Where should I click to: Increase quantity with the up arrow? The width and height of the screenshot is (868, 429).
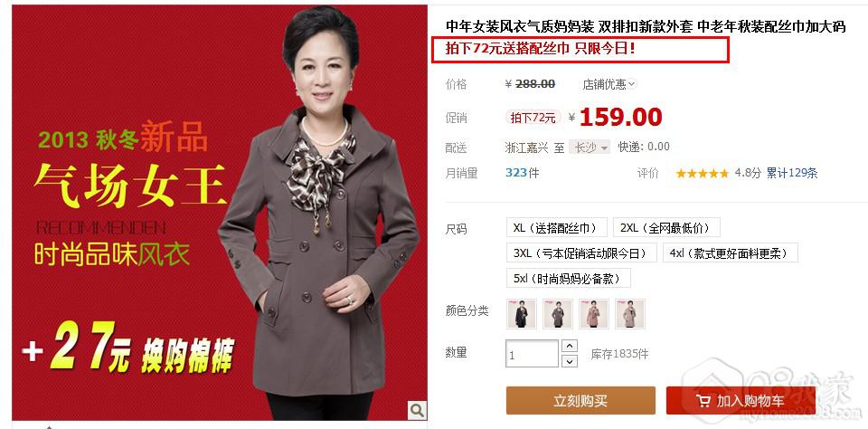point(570,346)
